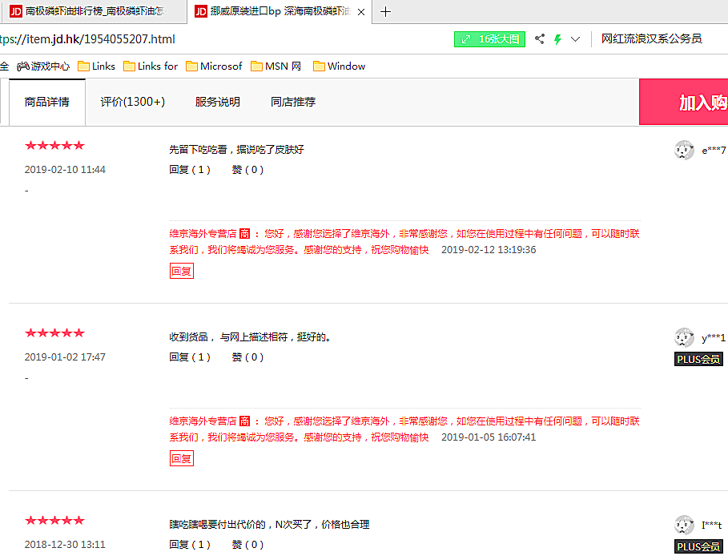
Task: Click the green lightning speed icon
Action: point(557,39)
